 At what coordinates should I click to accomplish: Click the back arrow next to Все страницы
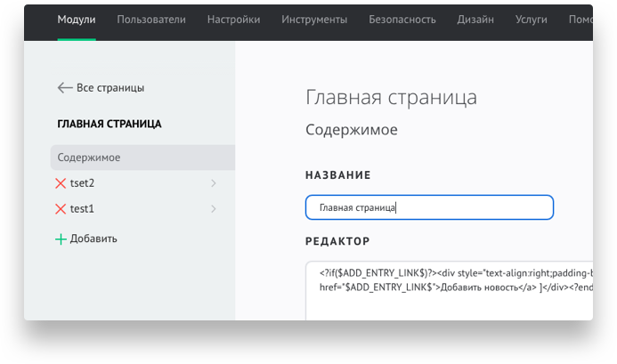point(64,88)
